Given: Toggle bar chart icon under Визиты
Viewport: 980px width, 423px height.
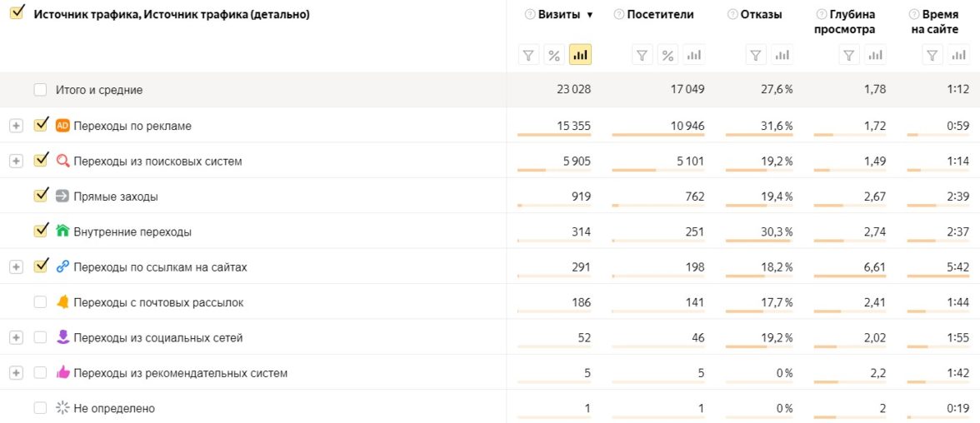Looking at the screenshot, I should [580, 55].
